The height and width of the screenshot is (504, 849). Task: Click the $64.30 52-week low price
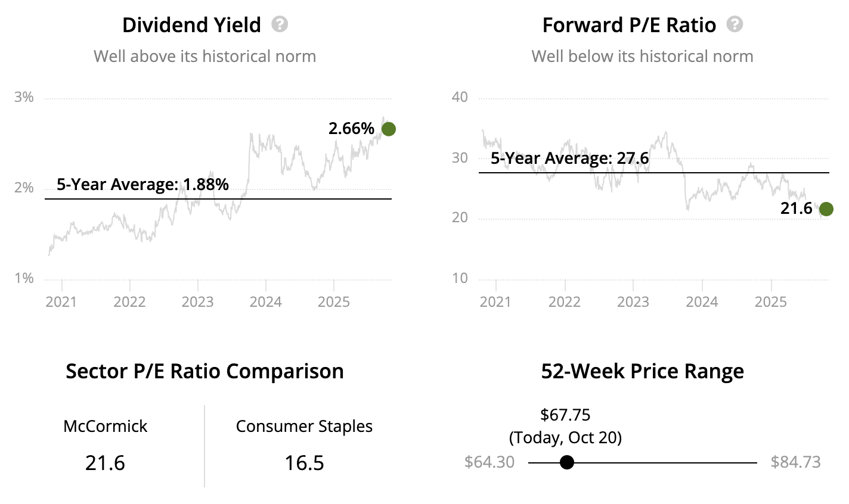[489, 462]
